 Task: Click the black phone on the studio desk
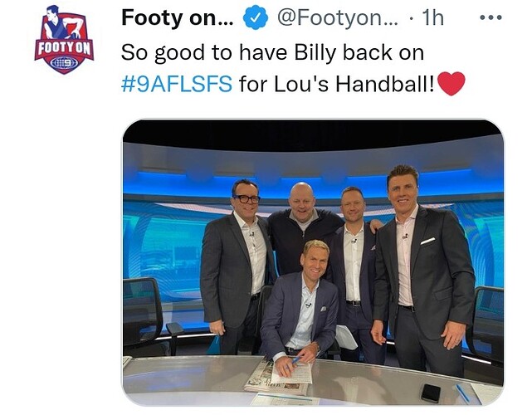tap(431, 393)
